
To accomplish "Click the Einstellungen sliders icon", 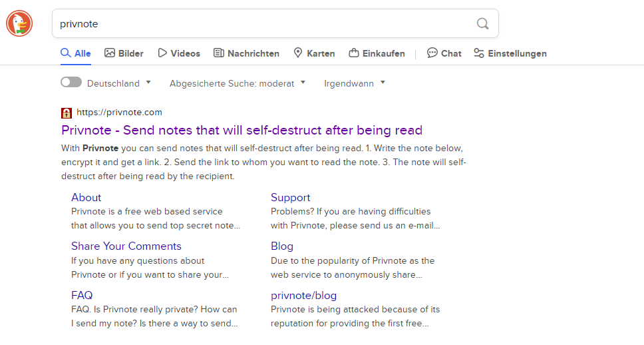I will click(479, 53).
